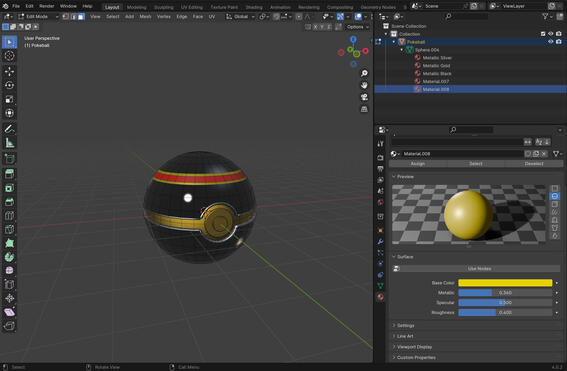Open the Render properties tab
This screenshot has height=371, width=567.
coord(380,158)
